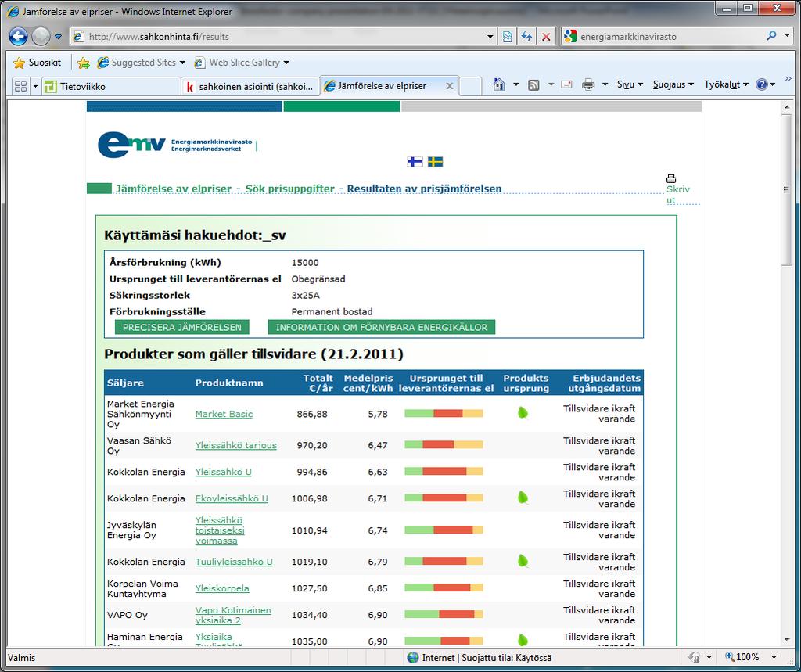
Task: Open the Suosikit favorites panel
Action: click(38, 63)
